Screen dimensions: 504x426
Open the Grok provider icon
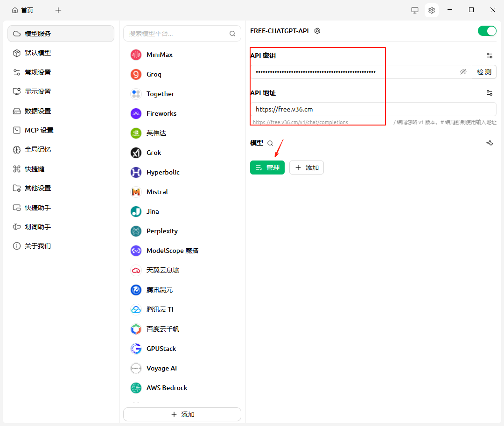[x=136, y=153]
